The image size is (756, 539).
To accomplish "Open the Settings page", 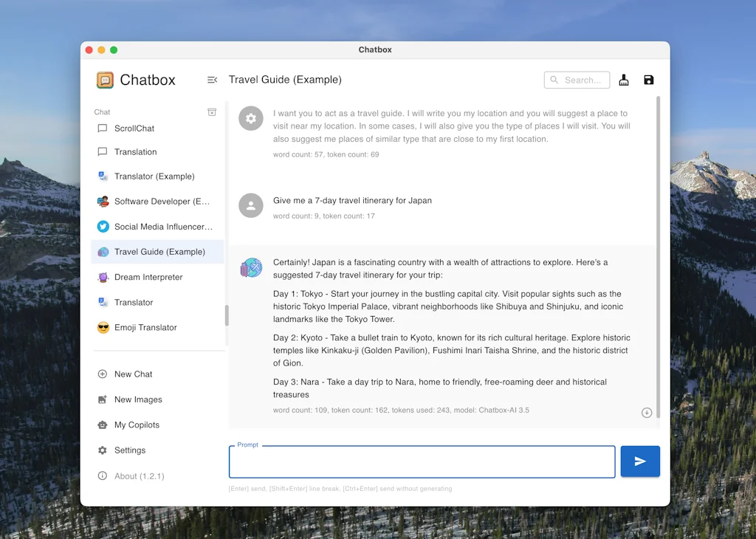I will 134,450.
